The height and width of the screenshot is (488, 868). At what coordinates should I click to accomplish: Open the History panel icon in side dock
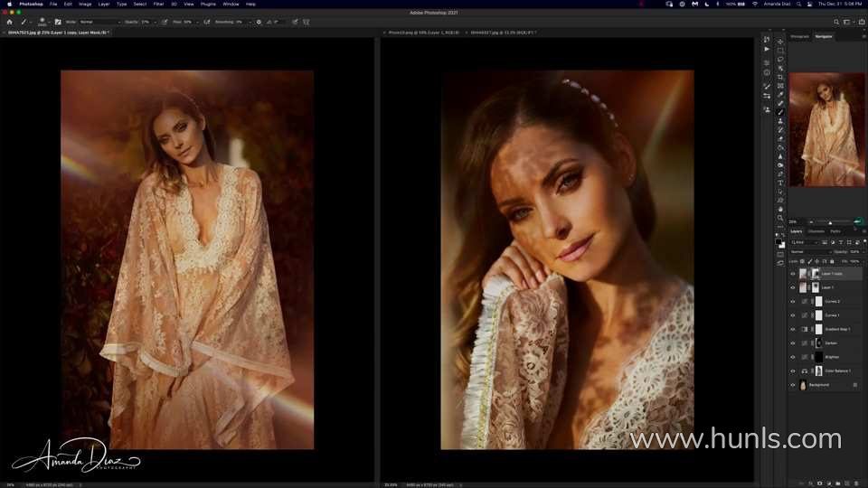coord(767,40)
